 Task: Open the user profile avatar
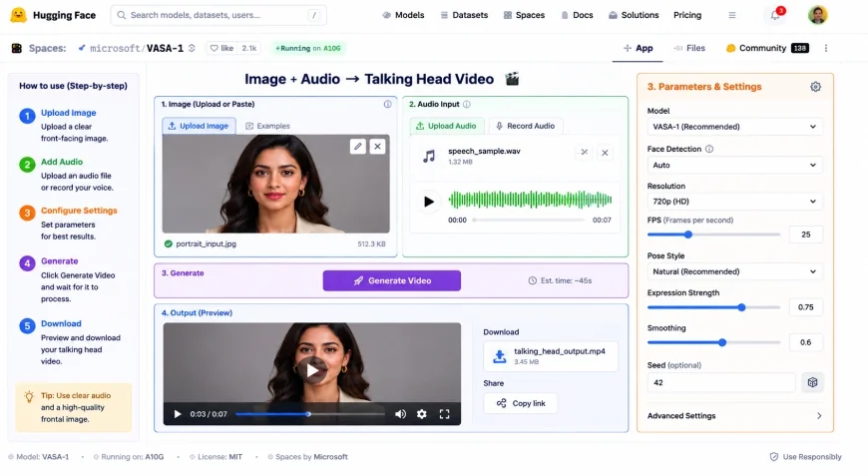[x=818, y=15]
